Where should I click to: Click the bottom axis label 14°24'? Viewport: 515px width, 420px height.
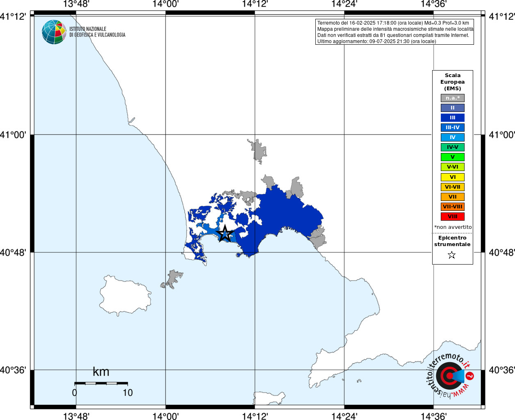click(x=344, y=416)
